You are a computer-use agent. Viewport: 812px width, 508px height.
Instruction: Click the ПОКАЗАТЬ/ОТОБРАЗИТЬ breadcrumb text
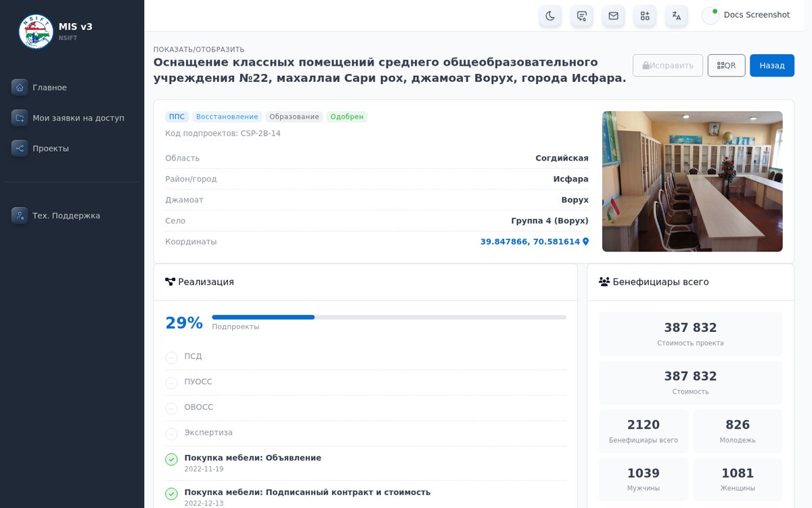point(199,49)
